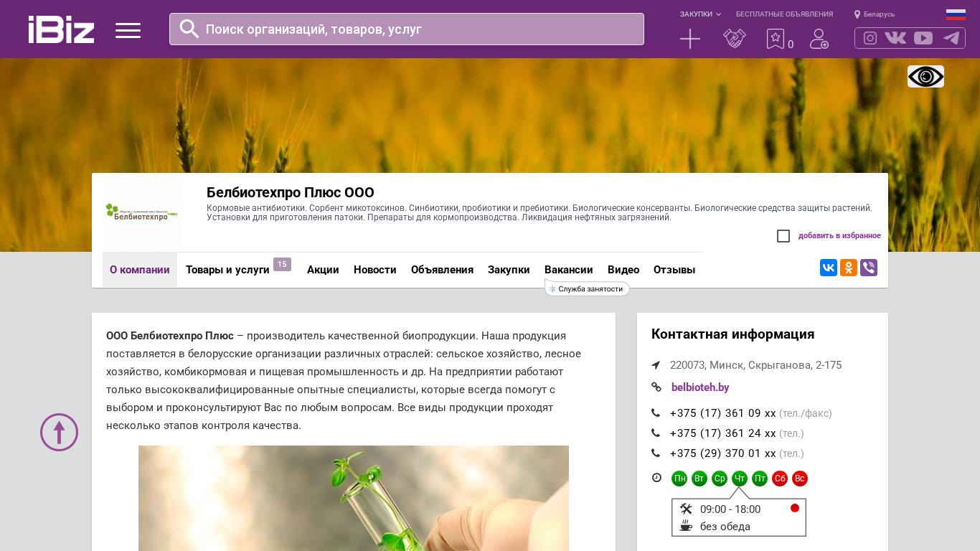Click the 'без обеда' lunch break text
The height and width of the screenshot is (551, 980).
[x=725, y=527]
